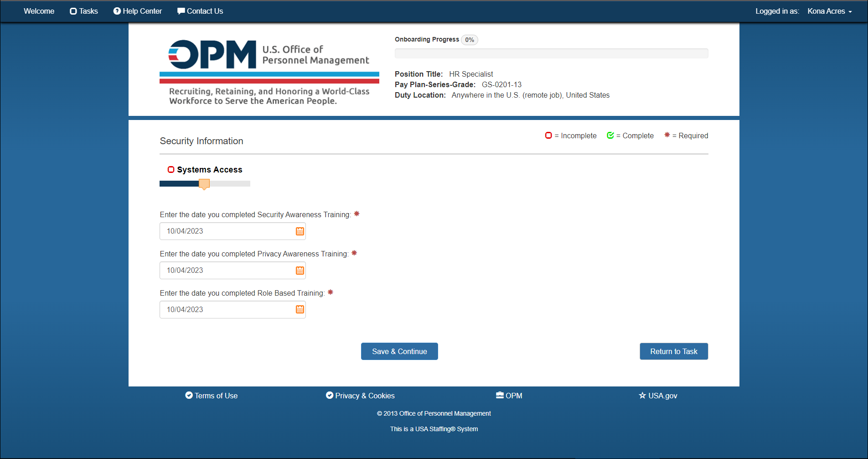Image resolution: width=868 pixels, height=459 pixels.
Task: Click the 2013 Office of Personnel Management copyright
Action: pos(434,413)
